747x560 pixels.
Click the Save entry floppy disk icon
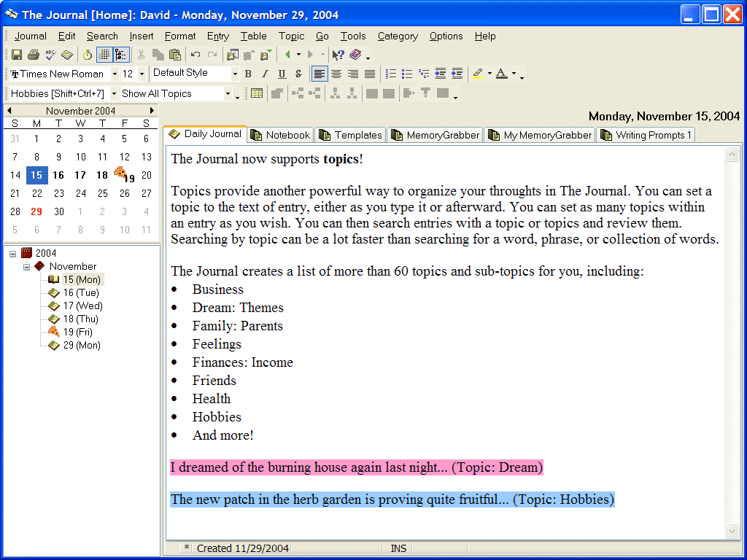tap(16, 55)
